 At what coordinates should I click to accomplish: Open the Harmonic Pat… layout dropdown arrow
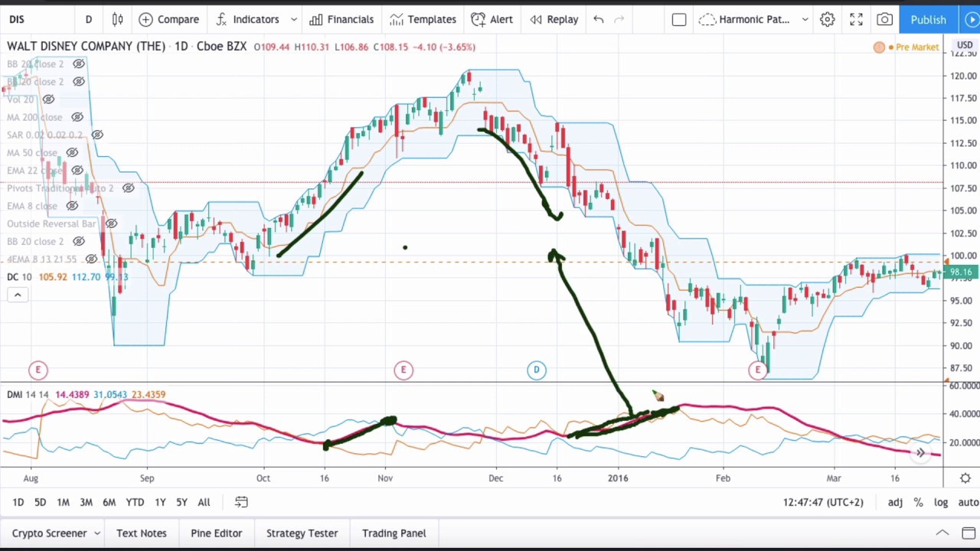[805, 19]
